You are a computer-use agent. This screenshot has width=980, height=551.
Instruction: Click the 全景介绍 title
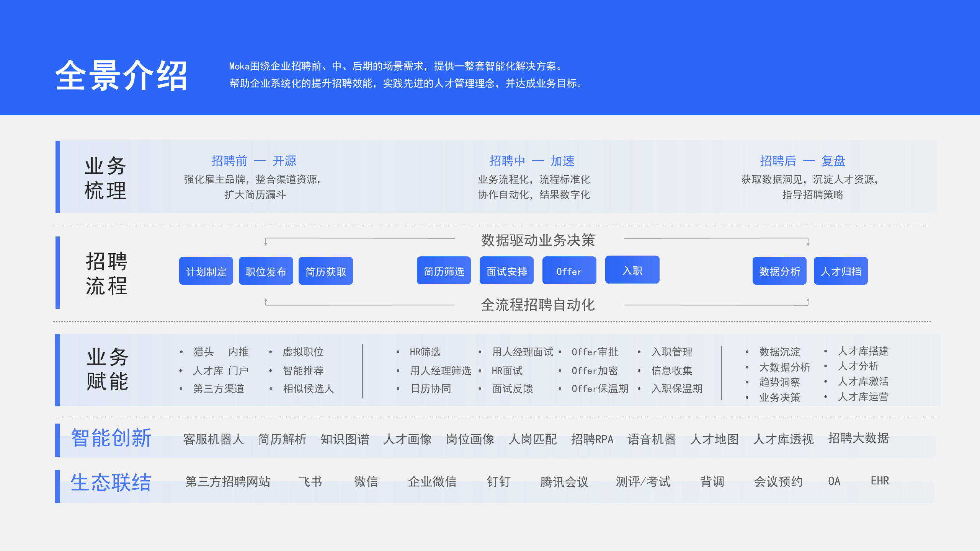[121, 75]
